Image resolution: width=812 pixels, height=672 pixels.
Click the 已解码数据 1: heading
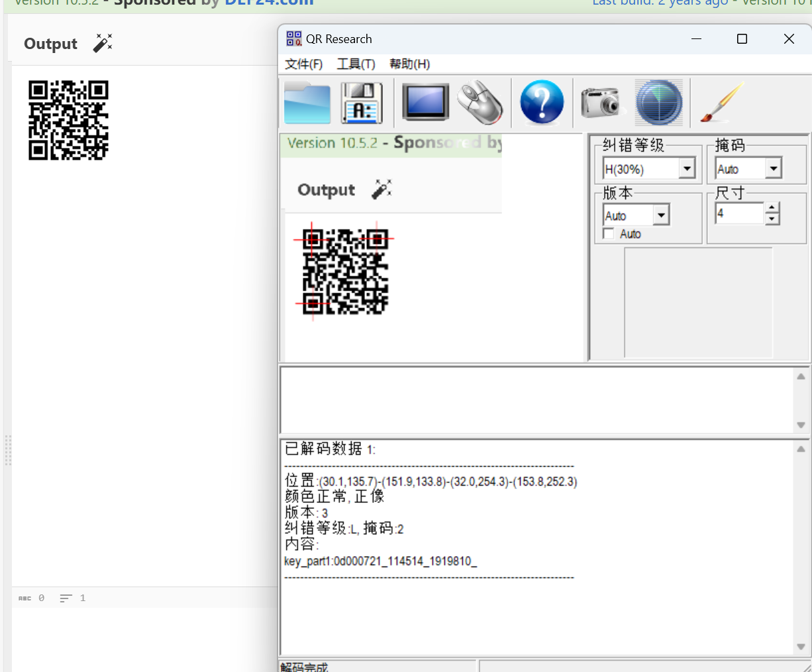click(x=330, y=449)
